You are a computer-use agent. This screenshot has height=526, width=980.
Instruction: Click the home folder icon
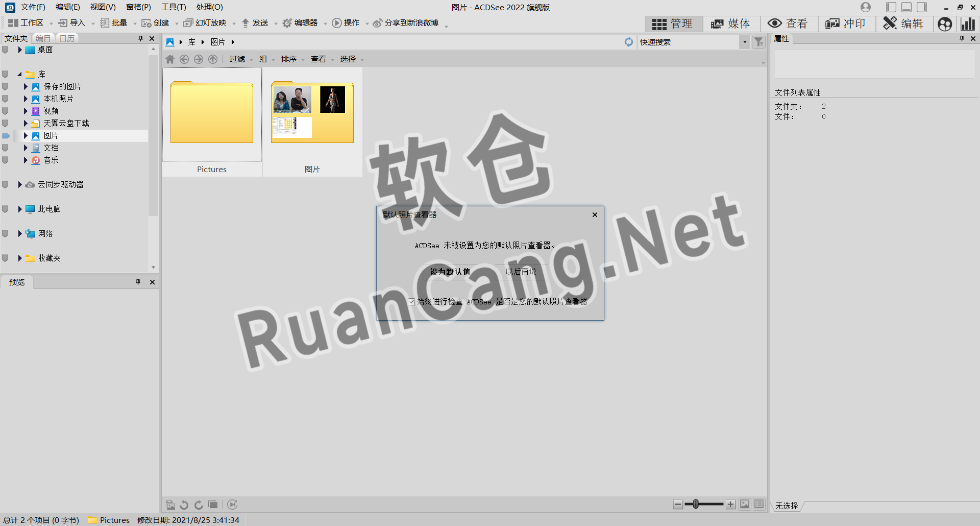point(170,59)
